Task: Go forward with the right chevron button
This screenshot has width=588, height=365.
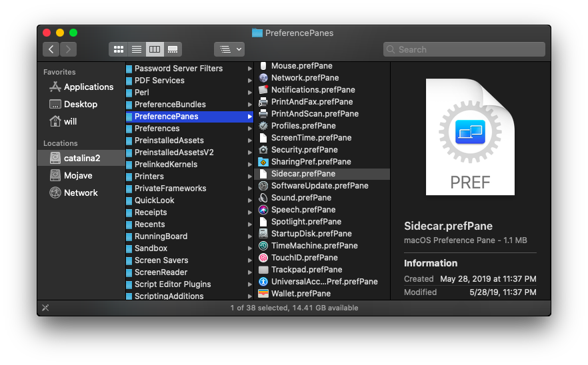Action: pyautogui.click(x=68, y=49)
